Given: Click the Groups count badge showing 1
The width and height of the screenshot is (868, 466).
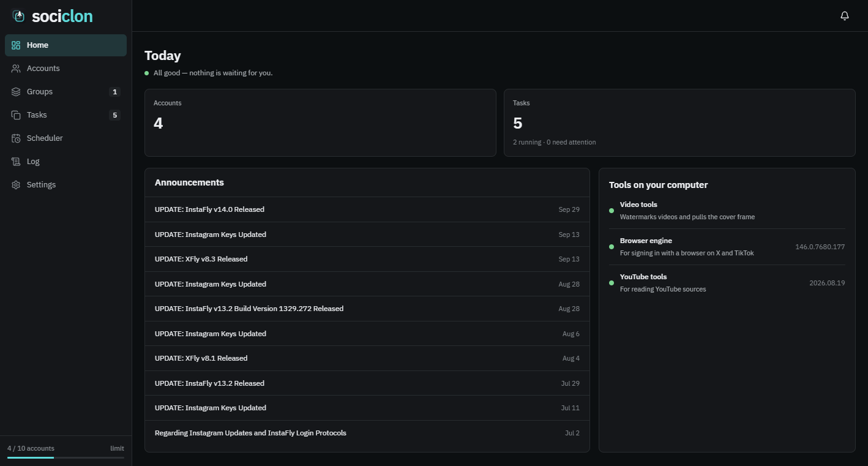Looking at the screenshot, I should (x=114, y=92).
